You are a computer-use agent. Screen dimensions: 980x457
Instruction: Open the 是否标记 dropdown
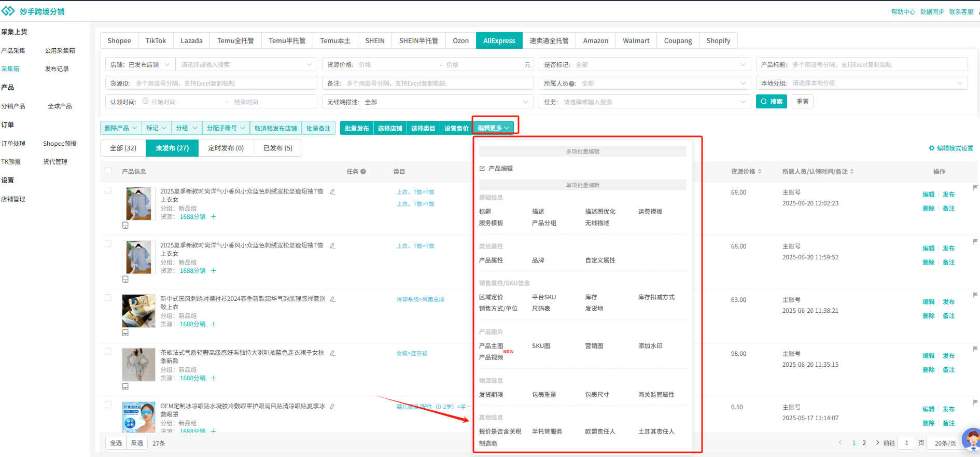pos(645,65)
